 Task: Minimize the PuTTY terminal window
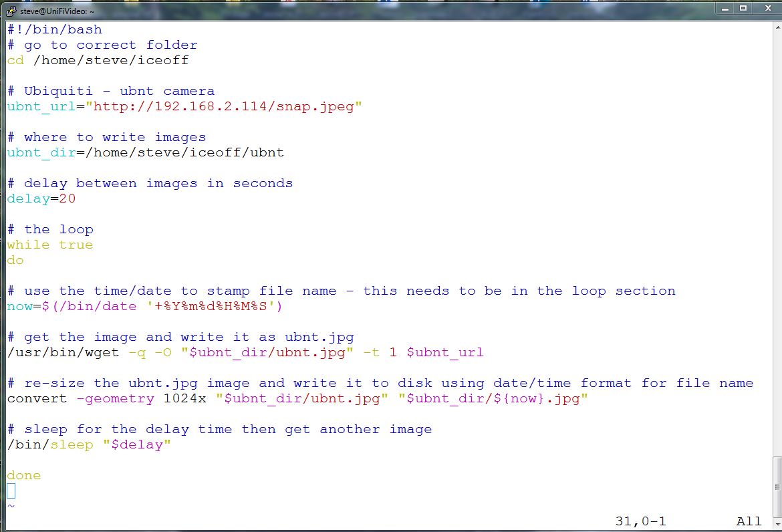pyautogui.click(x=724, y=8)
